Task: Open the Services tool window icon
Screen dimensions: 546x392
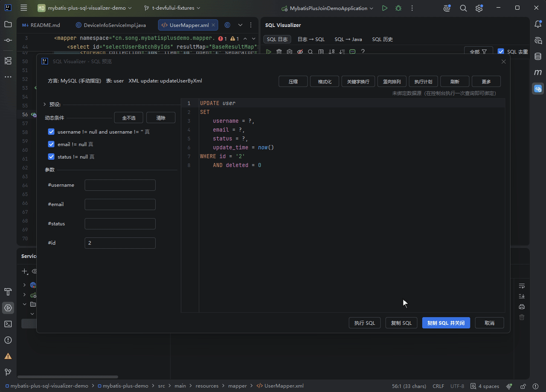Action: (x=8, y=308)
